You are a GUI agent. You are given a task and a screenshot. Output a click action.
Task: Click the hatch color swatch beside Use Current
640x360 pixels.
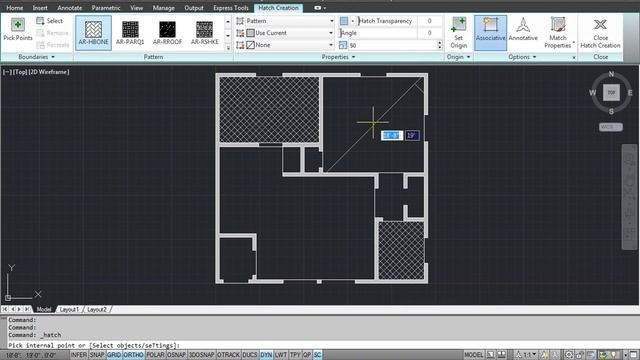coord(250,33)
